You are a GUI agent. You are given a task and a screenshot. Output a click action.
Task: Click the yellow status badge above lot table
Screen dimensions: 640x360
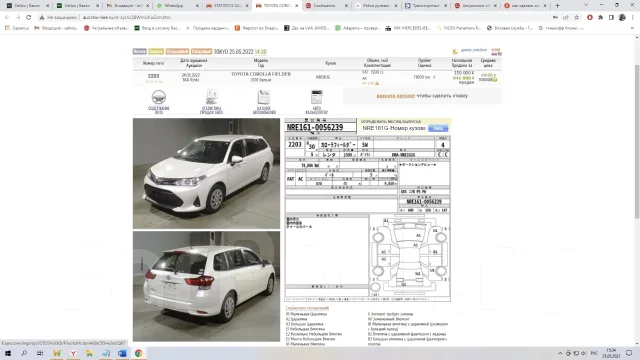tap(156, 51)
